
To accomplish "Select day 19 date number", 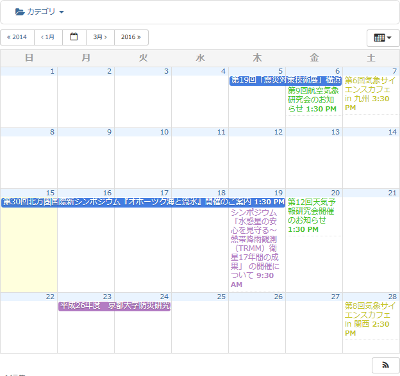I will 278,193.
